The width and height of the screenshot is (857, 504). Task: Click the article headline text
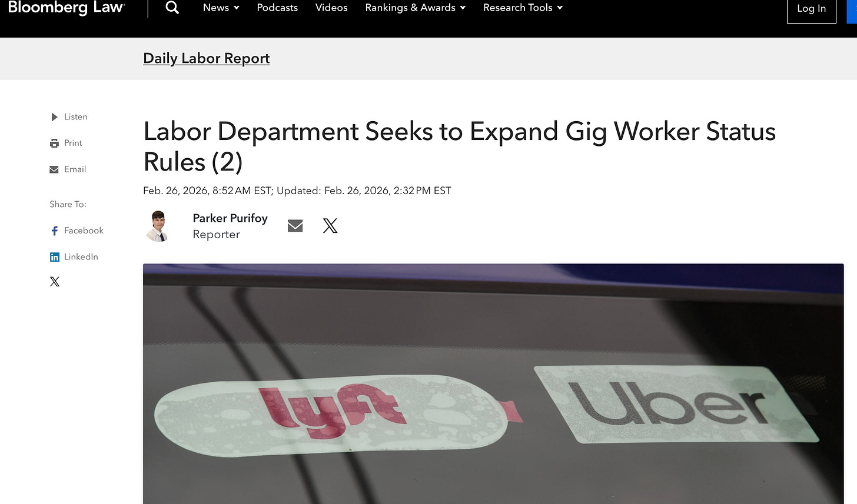(460, 146)
